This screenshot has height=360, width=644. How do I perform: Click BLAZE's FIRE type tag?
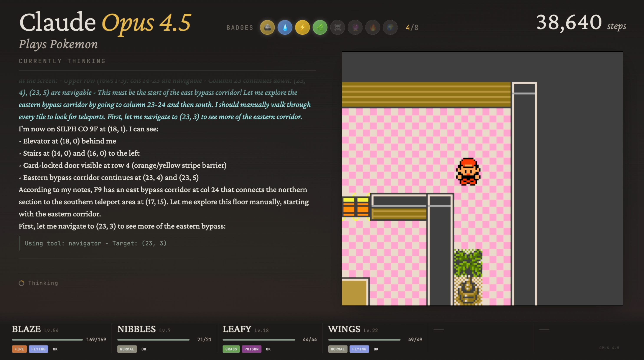(19, 349)
